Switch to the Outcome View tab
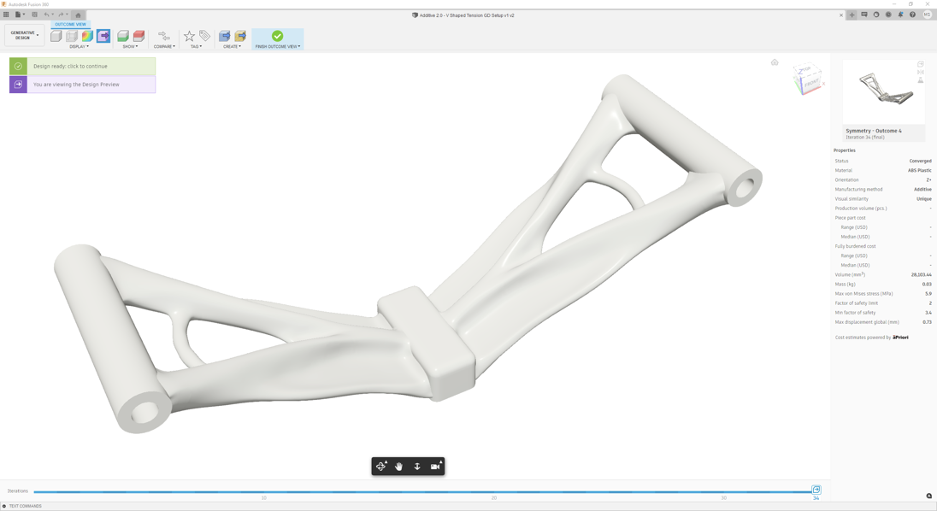This screenshot has height=512, width=938. [70, 24]
